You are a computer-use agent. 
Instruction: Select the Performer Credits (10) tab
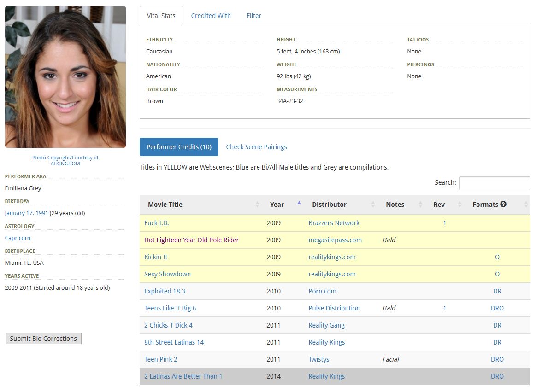click(179, 147)
